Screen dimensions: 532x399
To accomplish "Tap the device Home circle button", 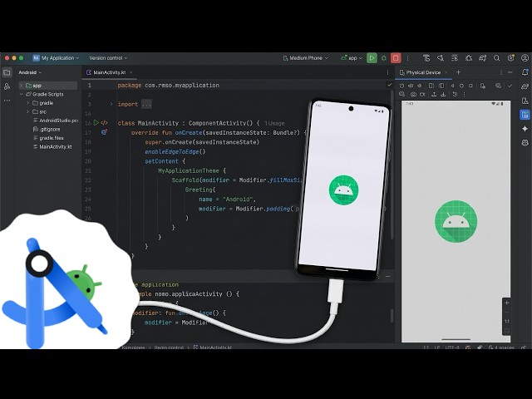I will point(461,86).
